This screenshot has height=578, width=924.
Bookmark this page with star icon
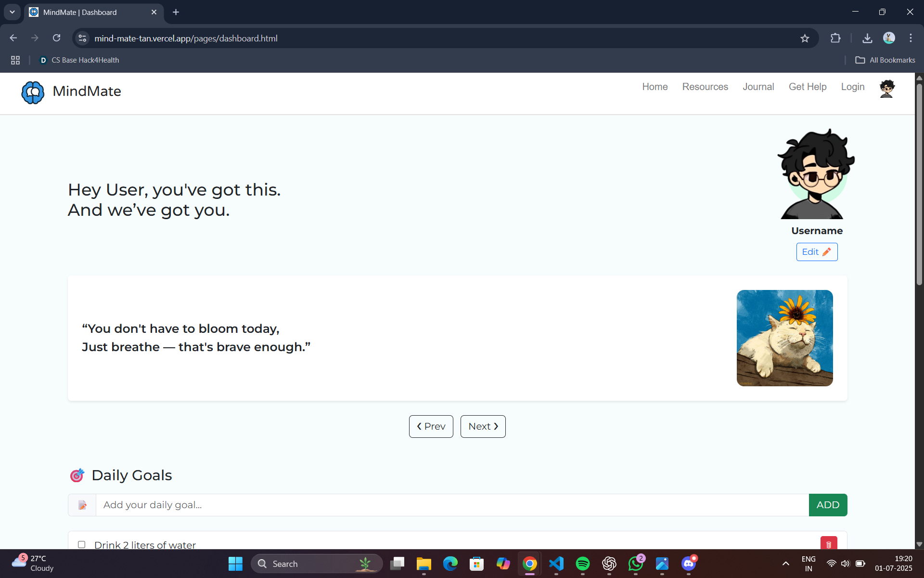[x=805, y=39]
